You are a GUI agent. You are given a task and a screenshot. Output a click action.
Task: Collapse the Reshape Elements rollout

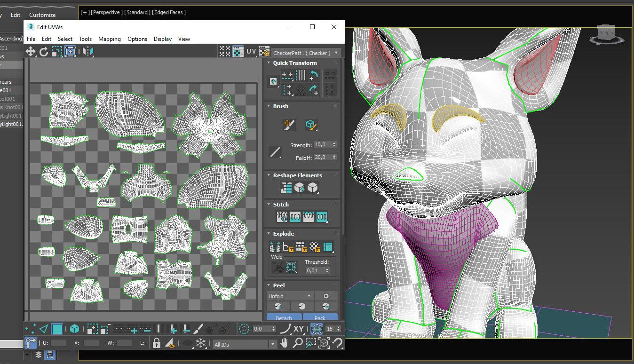click(269, 175)
